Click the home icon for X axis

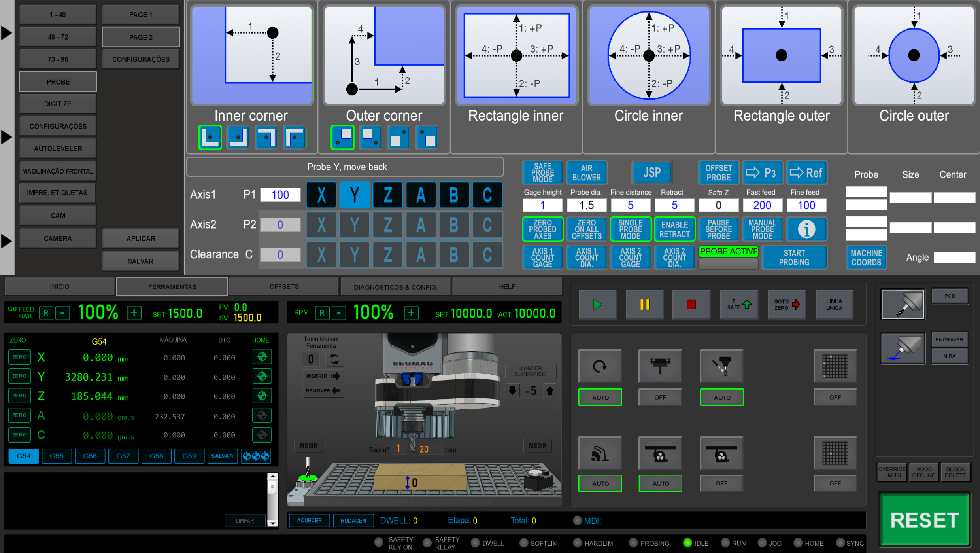click(x=262, y=357)
